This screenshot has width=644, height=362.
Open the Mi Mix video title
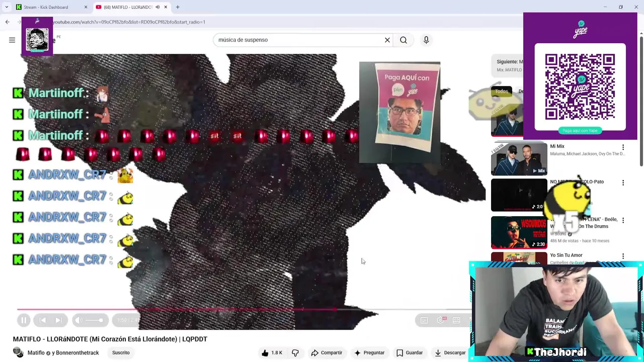[x=557, y=146]
